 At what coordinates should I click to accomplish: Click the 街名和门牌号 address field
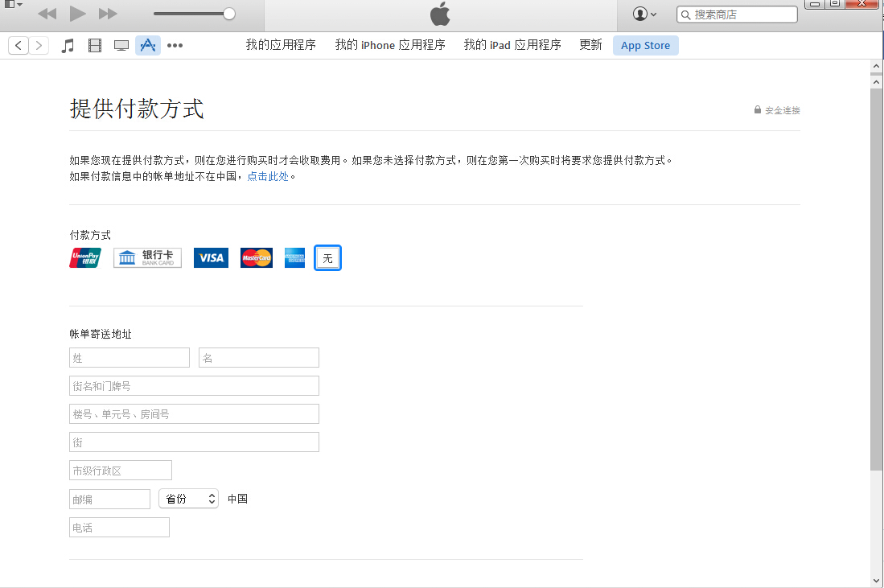pos(194,386)
